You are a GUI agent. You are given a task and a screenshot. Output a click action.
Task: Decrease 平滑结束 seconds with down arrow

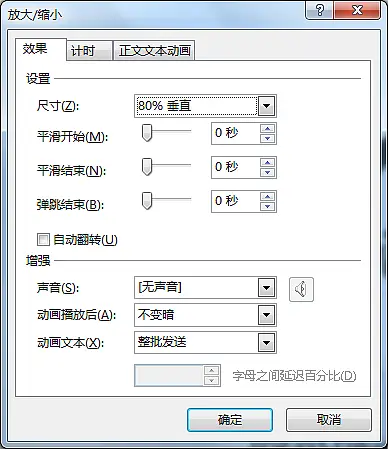[267, 173]
